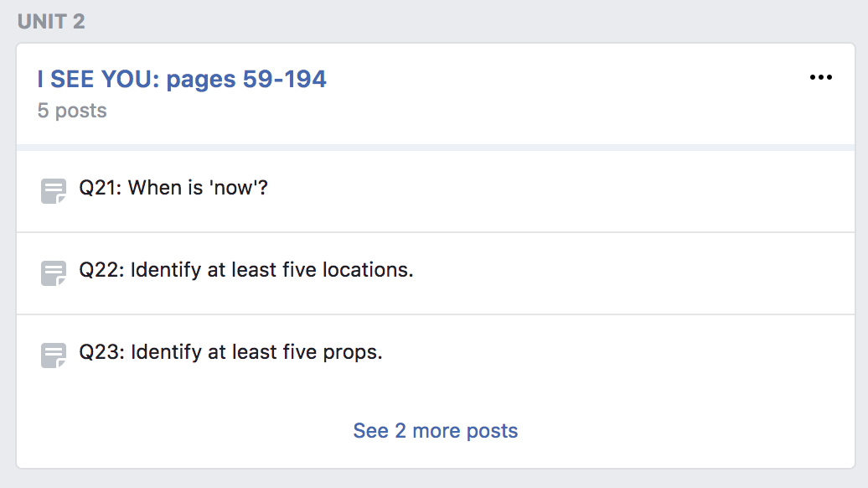Open post 'Q23: Identify at least five props'
Image resolution: width=868 pixels, height=488 pixels.
click(231, 351)
